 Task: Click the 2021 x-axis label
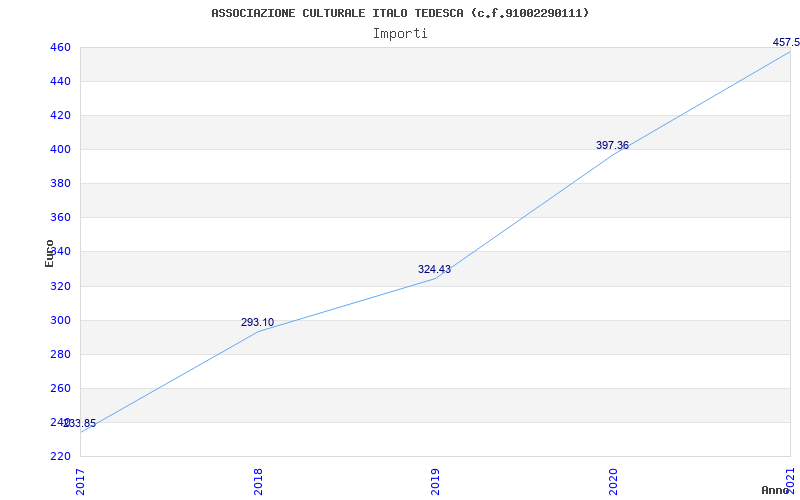point(791,480)
